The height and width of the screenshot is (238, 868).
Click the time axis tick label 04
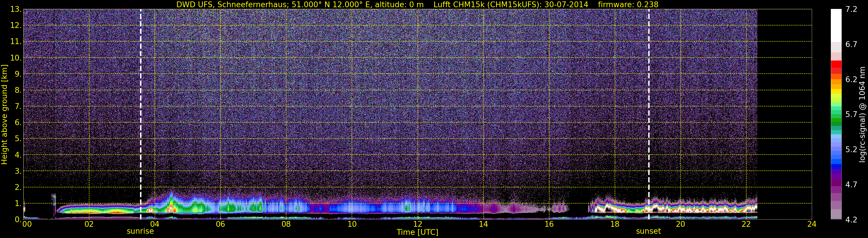click(154, 224)
